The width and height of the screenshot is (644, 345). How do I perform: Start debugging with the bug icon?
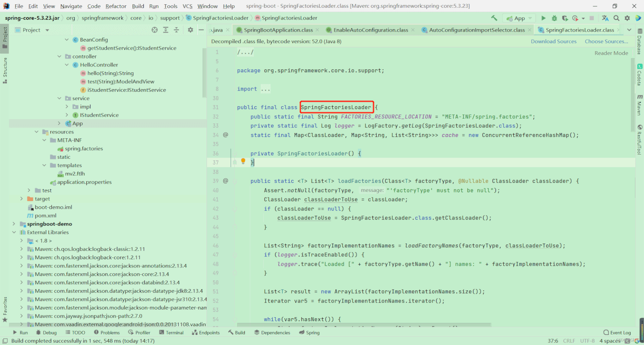tap(554, 18)
